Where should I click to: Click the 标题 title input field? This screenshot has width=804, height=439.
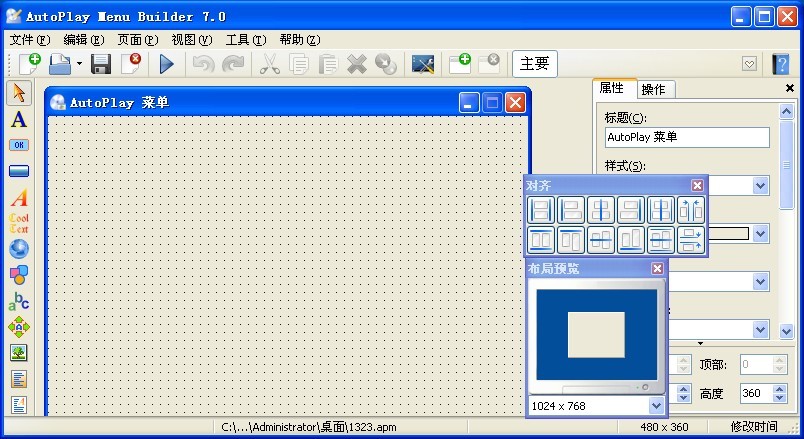686,138
